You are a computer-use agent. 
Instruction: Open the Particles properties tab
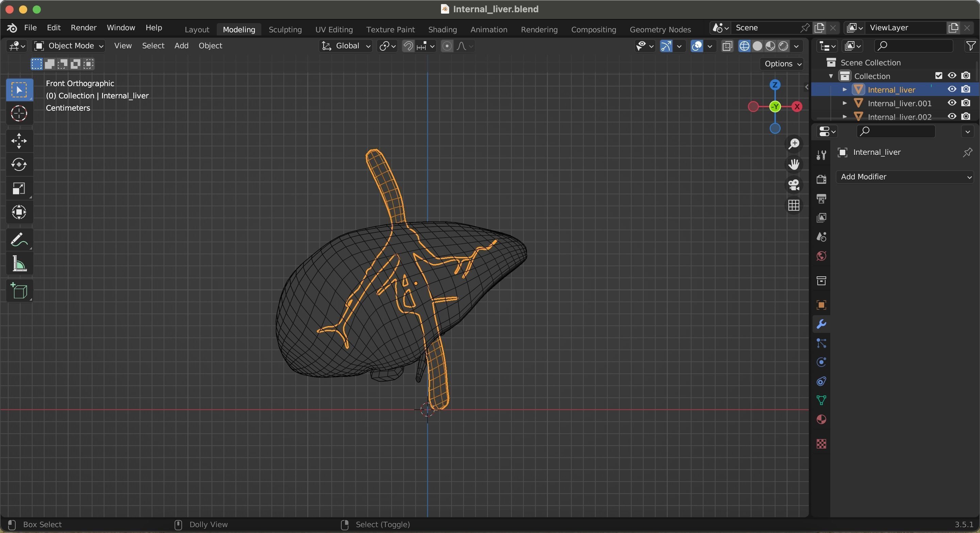821,343
